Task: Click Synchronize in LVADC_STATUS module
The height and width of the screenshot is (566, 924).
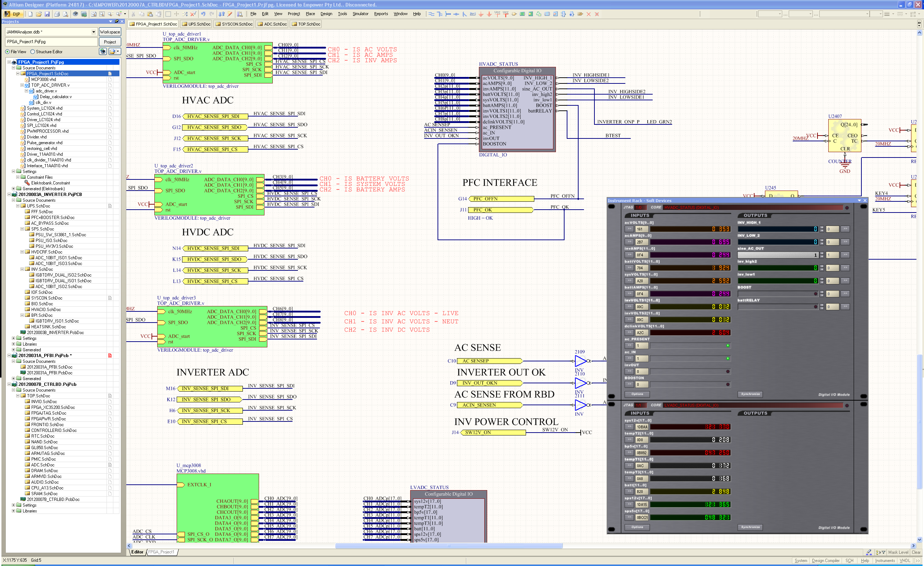Action: coord(750,528)
